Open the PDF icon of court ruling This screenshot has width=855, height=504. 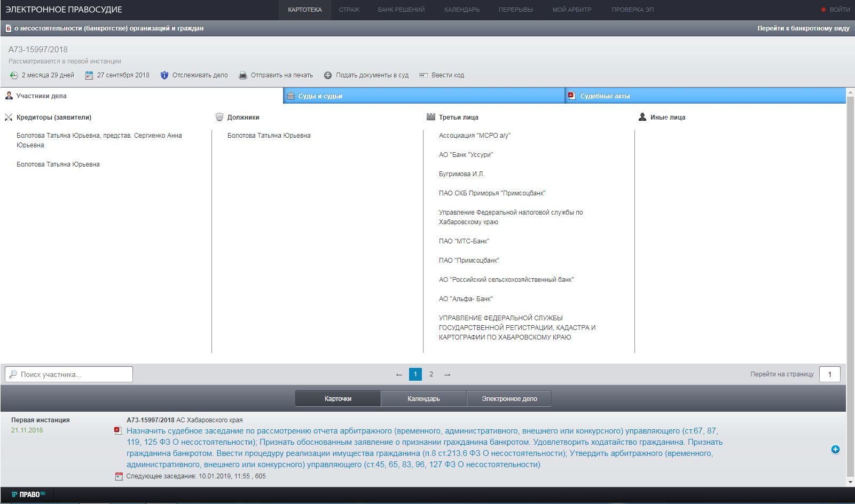(118, 431)
